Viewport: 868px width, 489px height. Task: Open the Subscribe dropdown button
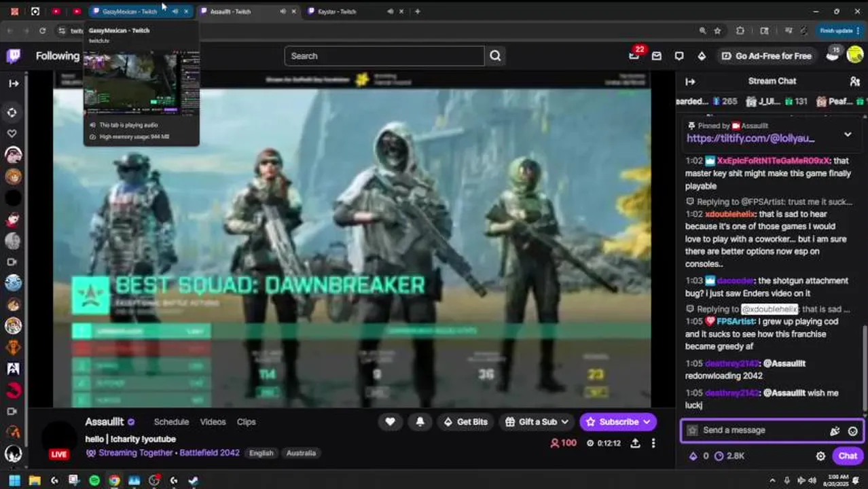(x=618, y=422)
